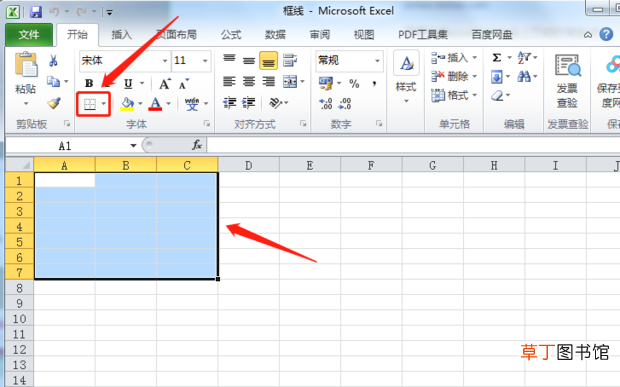Apply percent style
620x387 pixels.
coord(354,83)
